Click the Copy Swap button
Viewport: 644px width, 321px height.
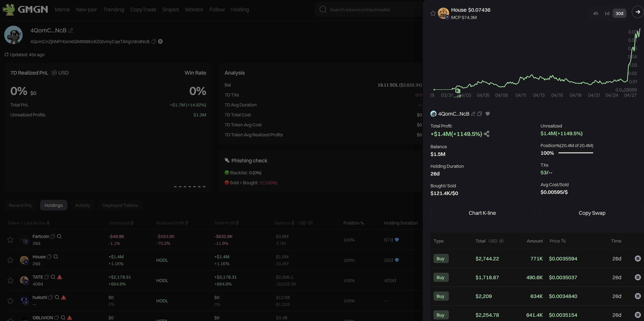pos(592,213)
